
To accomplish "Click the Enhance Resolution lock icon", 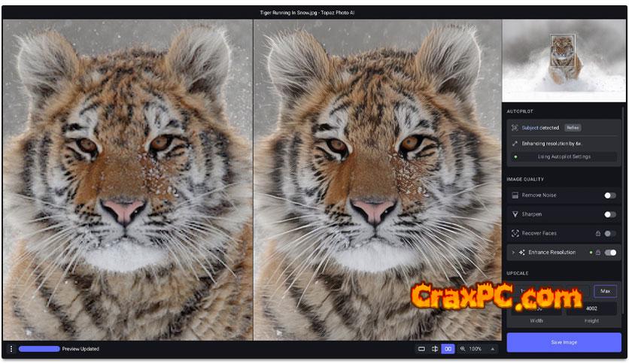I will click(597, 253).
